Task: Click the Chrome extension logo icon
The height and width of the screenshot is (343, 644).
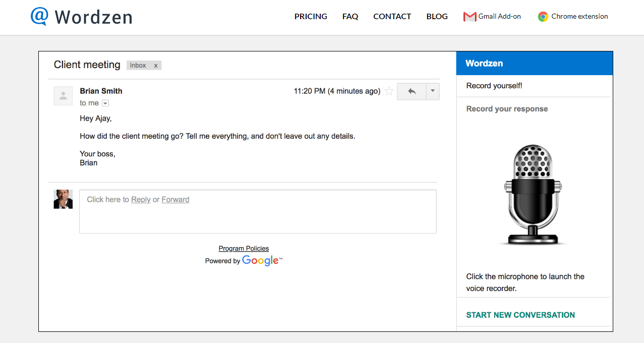Action: 543,17
